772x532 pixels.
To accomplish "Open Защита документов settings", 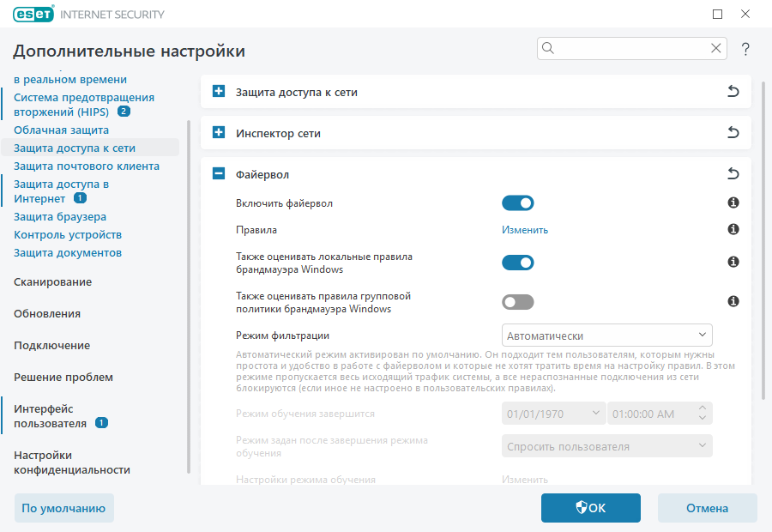I will [x=68, y=252].
